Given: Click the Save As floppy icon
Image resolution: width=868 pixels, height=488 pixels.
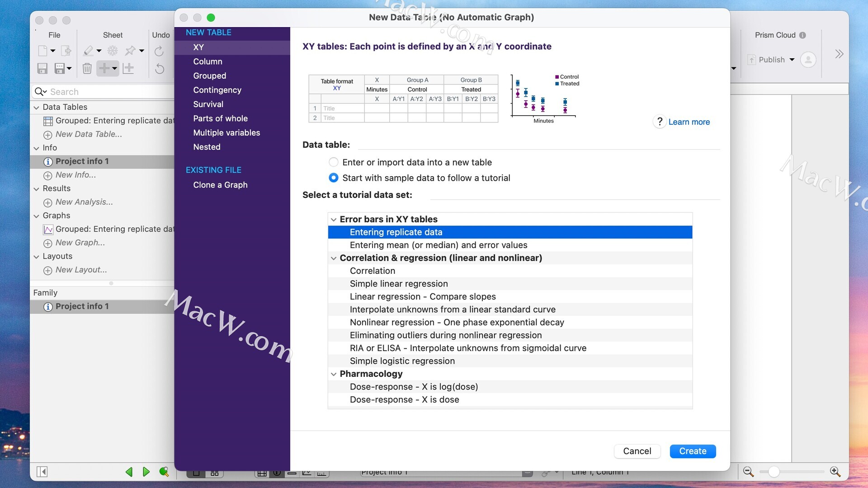Looking at the screenshot, I should (x=60, y=68).
